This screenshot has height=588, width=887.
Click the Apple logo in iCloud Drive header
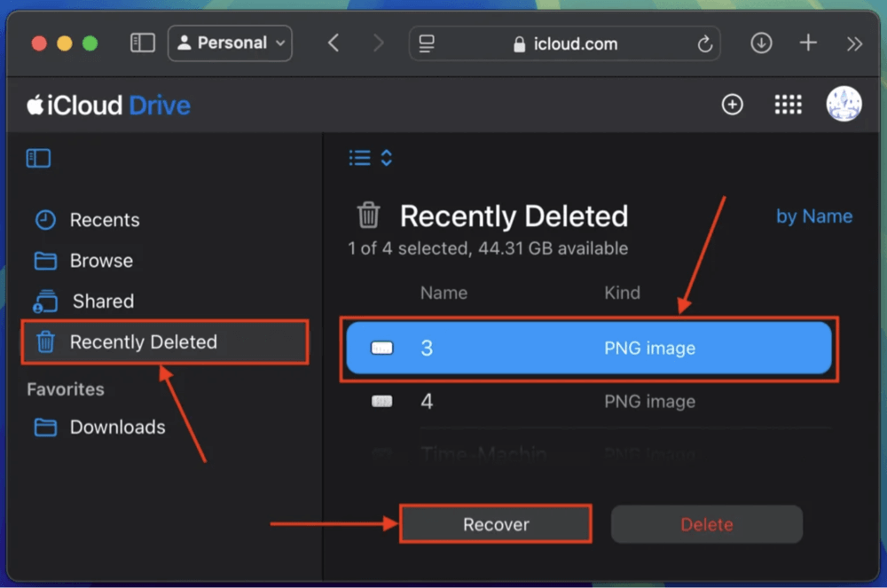tap(34, 105)
